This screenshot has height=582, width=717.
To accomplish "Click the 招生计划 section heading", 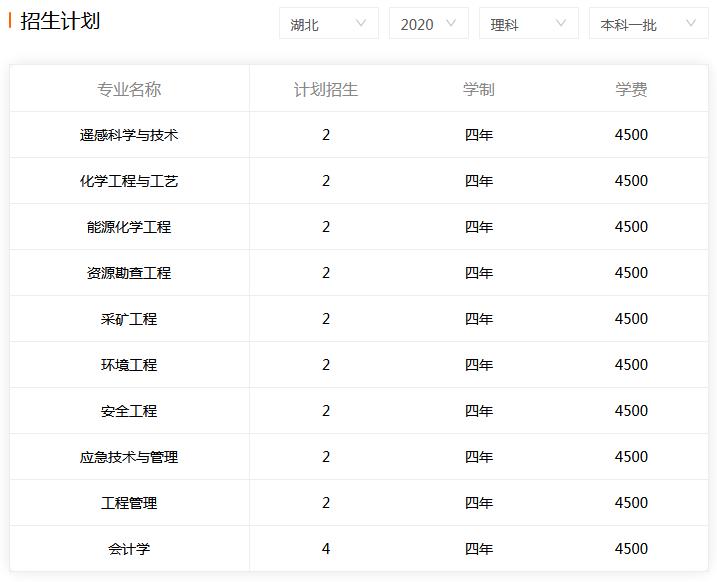I will click(x=60, y=21).
